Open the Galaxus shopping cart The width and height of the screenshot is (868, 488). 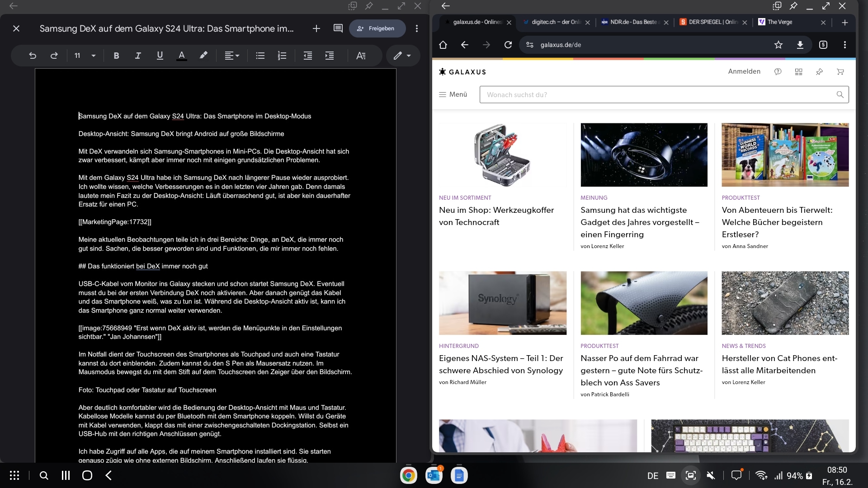840,71
